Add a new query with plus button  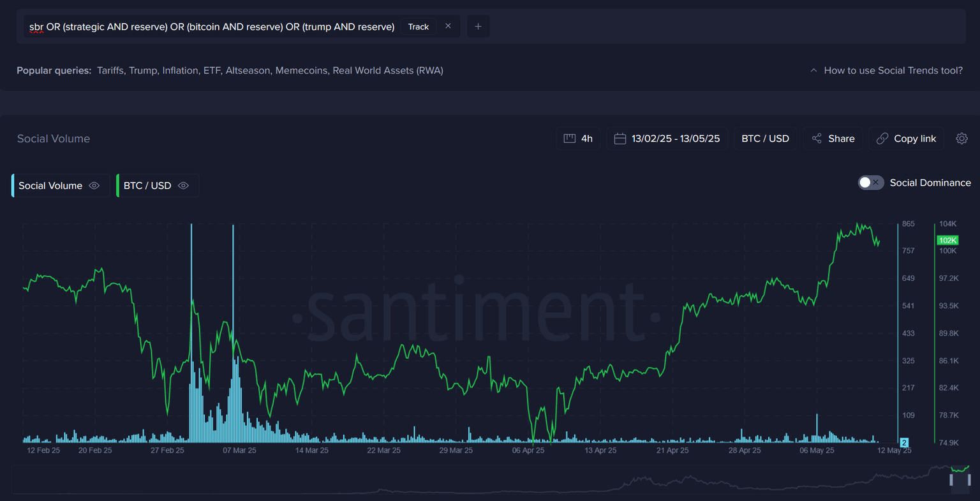pos(478,26)
